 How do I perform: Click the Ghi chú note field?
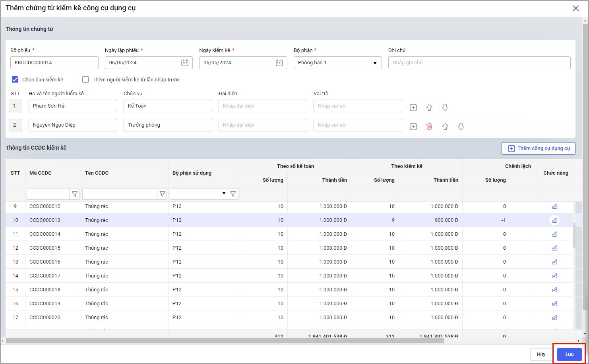tap(479, 63)
